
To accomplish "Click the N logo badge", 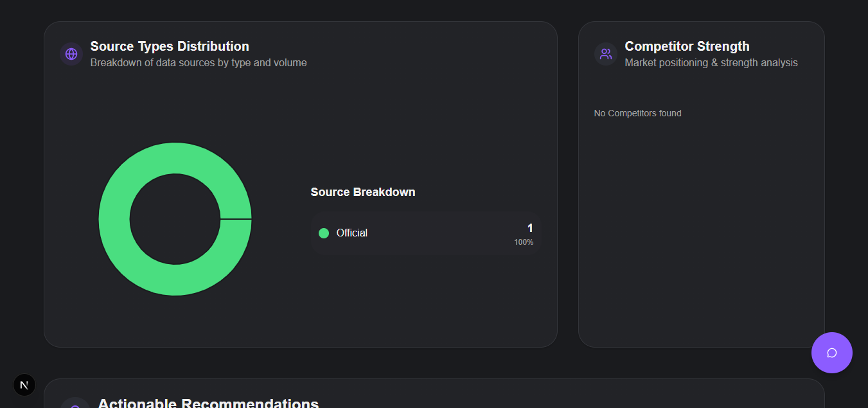I will tap(24, 384).
